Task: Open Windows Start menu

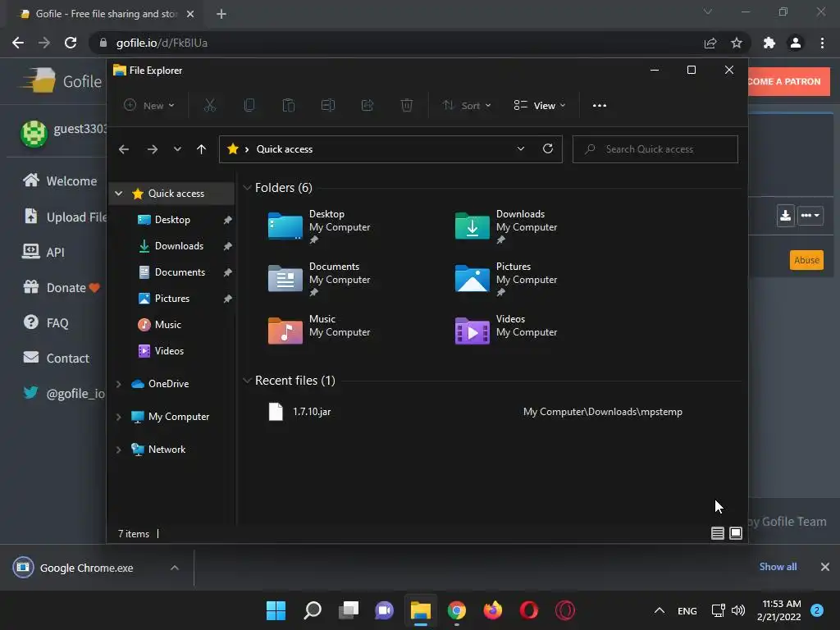Action: (x=276, y=610)
